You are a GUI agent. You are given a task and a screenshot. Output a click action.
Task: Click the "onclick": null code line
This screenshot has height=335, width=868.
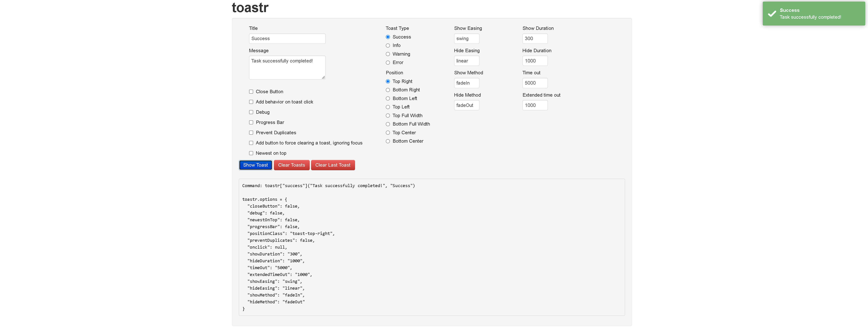(x=267, y=247)
